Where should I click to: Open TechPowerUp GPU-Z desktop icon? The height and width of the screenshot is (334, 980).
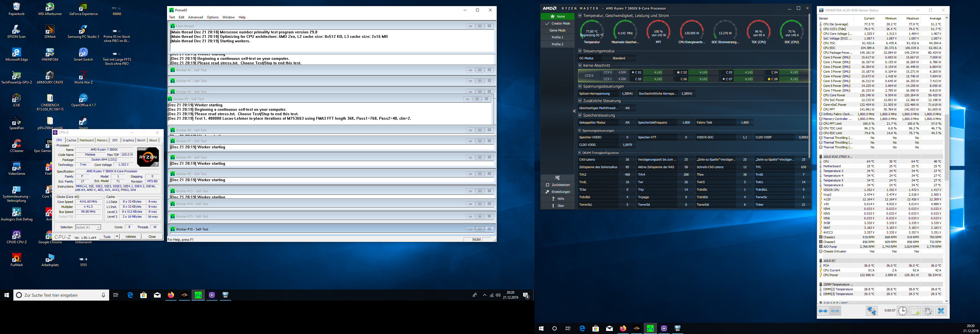point(16,78)
